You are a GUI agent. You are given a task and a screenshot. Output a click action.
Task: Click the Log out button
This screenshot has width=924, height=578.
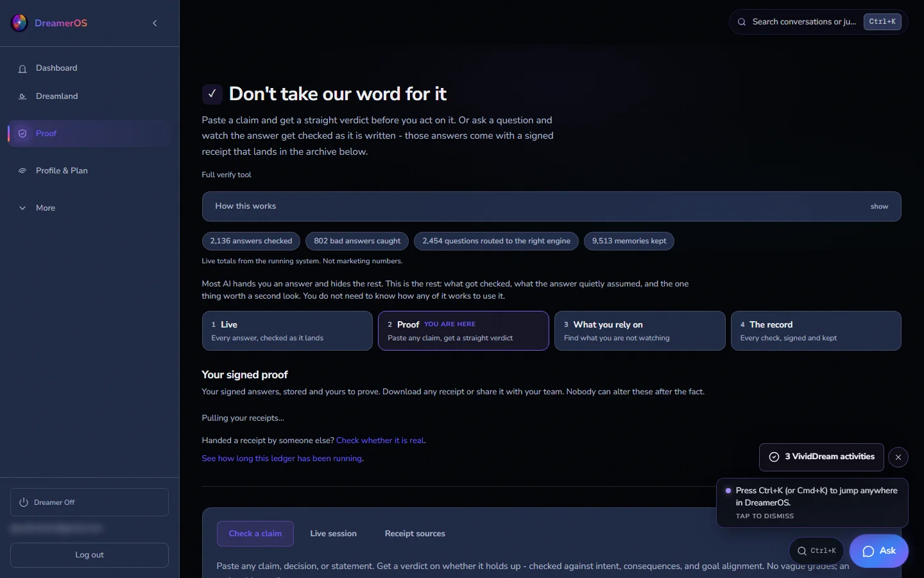(x=89, y=555)
